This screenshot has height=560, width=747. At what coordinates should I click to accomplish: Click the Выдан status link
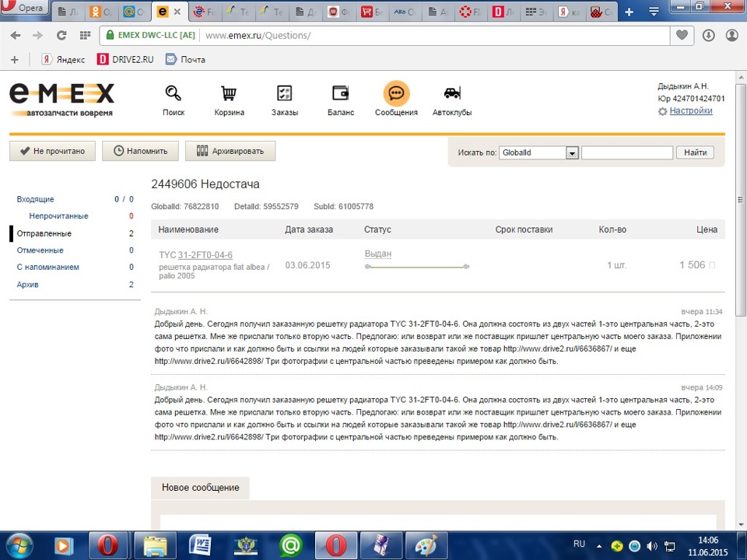click(x=378, y=254)
